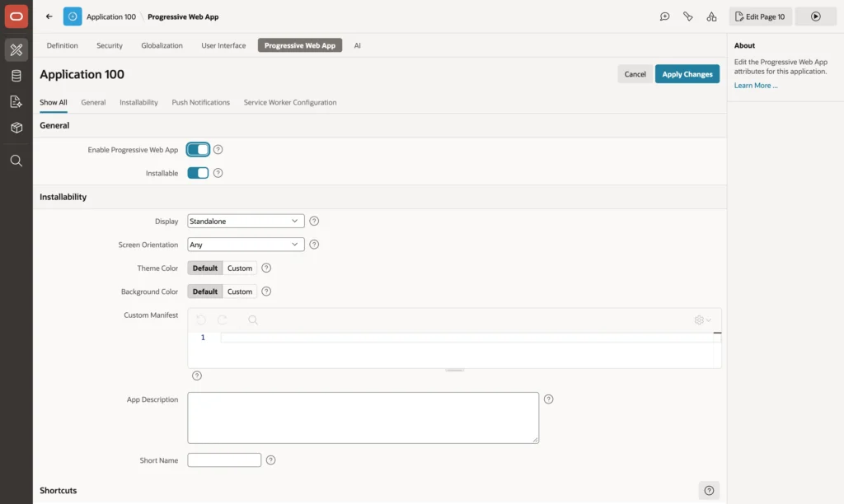844x504 pixels.
Task: Toggle Enable Progressive Web App switch
Action: pos(198,150)
